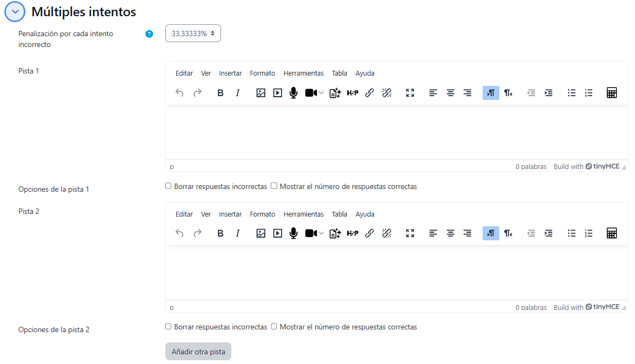Click the link icon in Pista 2 editor
The height and width of the screenshot is (364, 635).
point(370,233)
